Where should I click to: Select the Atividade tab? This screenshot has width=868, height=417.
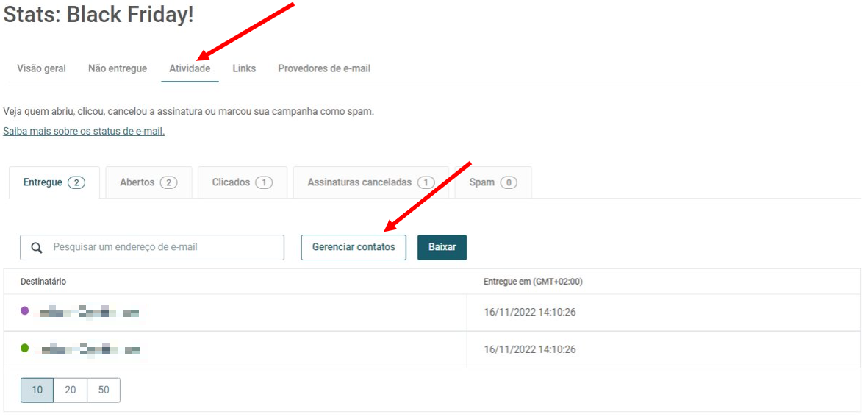190,68
